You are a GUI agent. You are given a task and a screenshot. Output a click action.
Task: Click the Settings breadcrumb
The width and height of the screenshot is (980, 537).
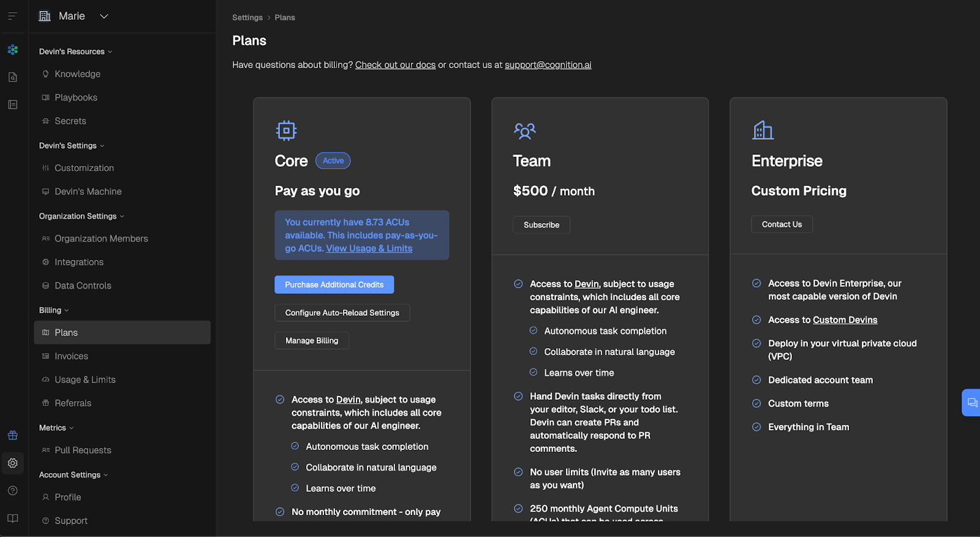tap(247, 18)
